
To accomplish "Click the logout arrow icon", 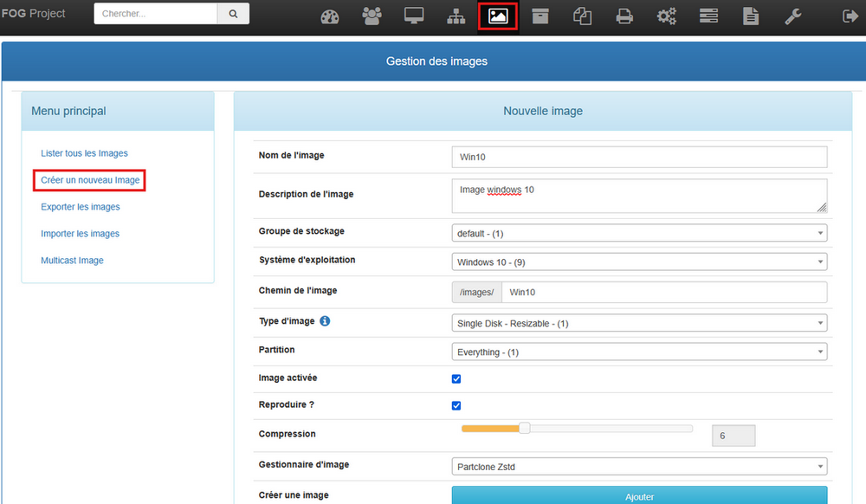I will [848, 16].
